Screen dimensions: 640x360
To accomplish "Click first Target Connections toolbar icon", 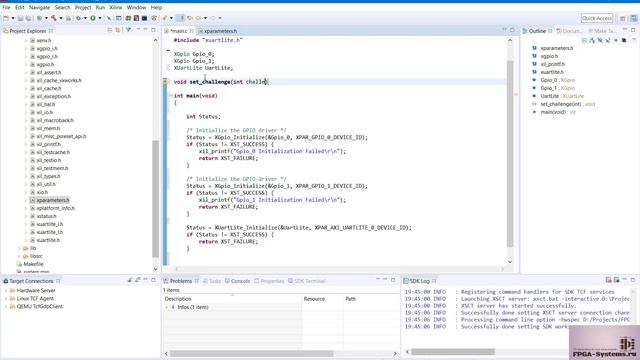I will pos(130,280).
